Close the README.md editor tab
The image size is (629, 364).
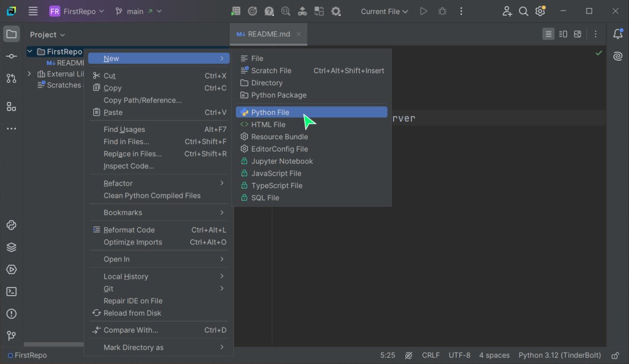tap(299, 34)
